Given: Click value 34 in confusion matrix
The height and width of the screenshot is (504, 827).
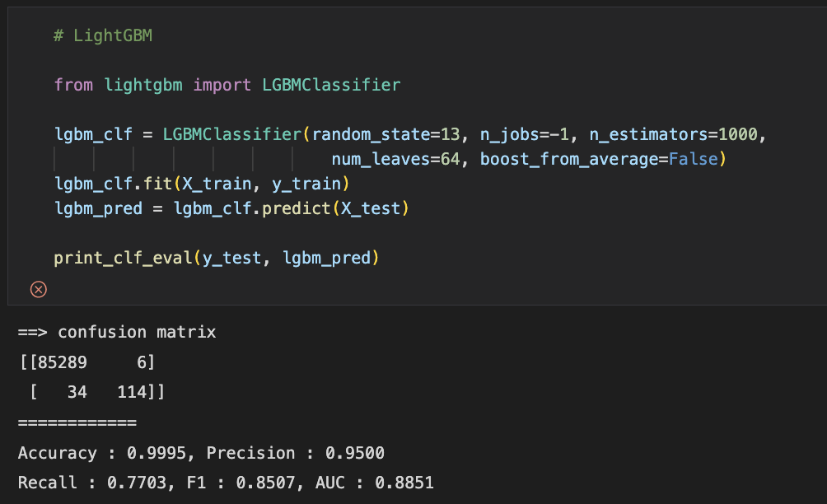Looking at the screenshot, I should pyautogui.click(x=77, y=392).
